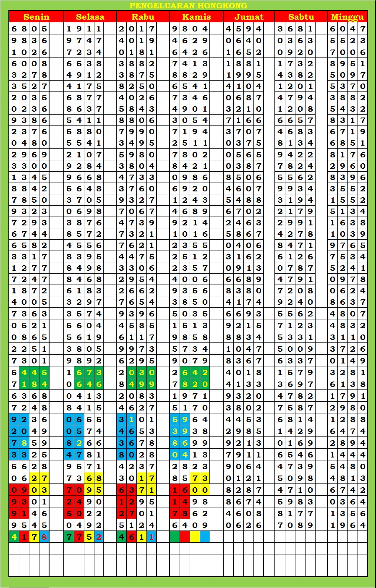
Task: Click the PENGELUARAN HONGKONG title
Action: pos(188,5)
